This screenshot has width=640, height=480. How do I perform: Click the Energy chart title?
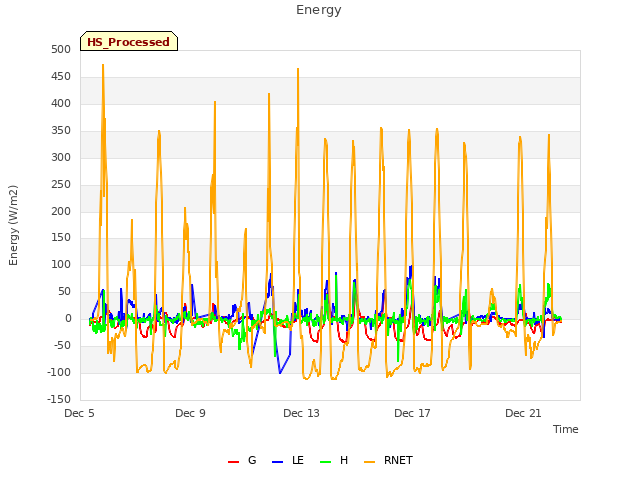click(x=319, y=10)
